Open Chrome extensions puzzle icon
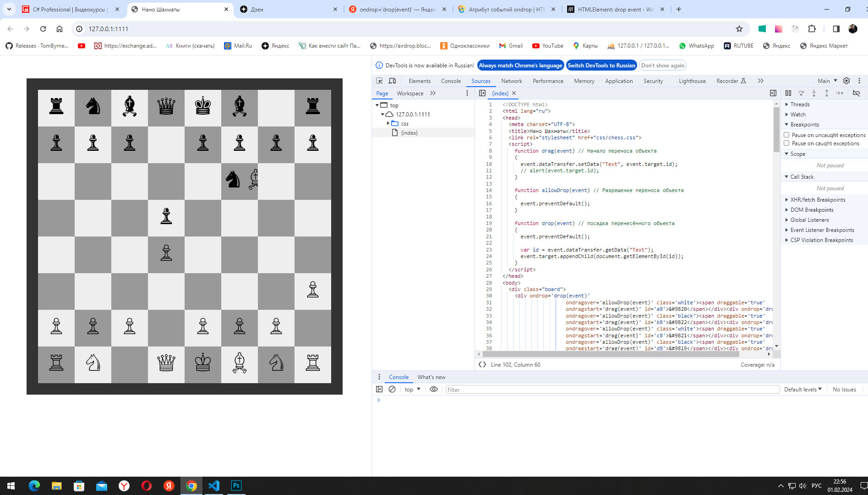The height and width of the screenshot is (495, 868). click(812, 29)
